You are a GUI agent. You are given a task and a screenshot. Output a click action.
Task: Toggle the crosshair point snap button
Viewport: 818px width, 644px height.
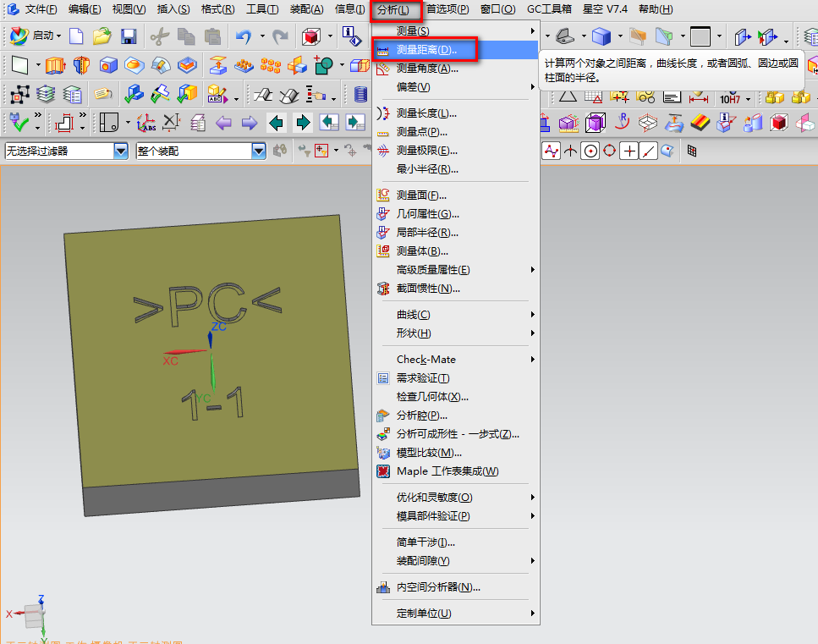click(629, 151)
